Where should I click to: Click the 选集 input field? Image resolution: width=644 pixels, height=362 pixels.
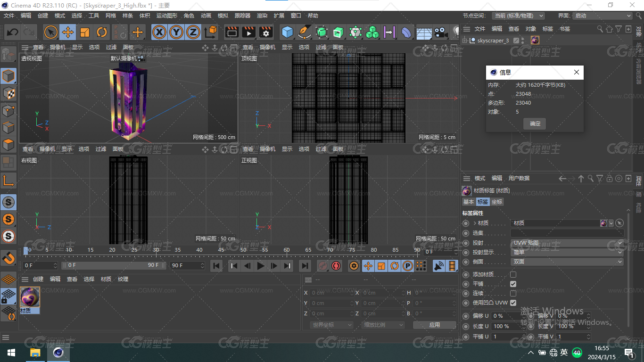pos(567,233)
